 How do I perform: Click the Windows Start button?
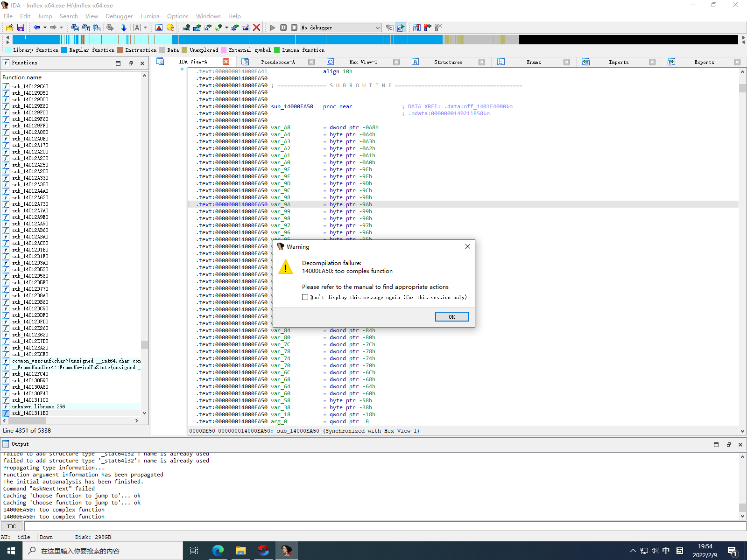pos(11,551)
